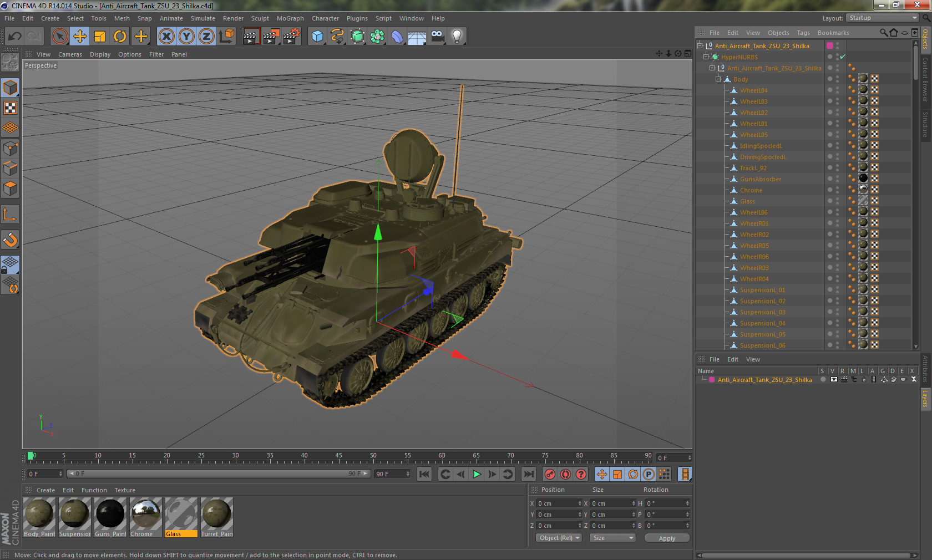Open the deformer objects icon

coord(397,37)
